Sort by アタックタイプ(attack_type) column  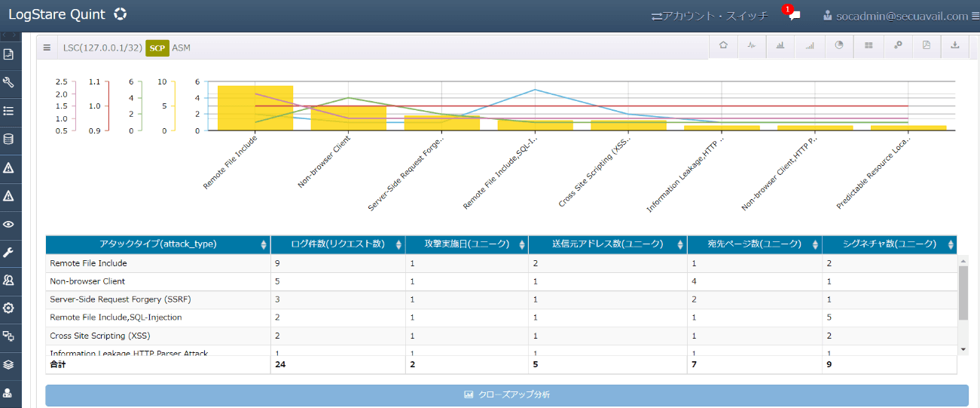(x=157, y=244)
